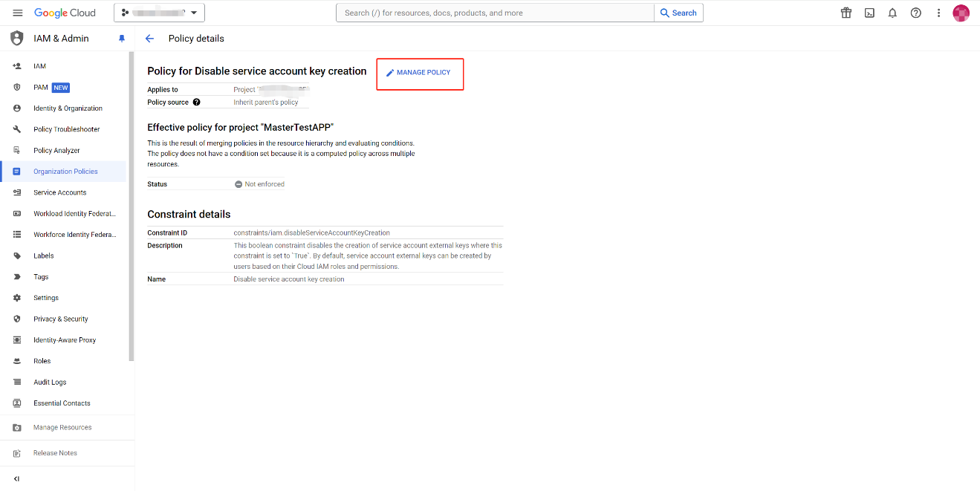Select Organization Policies in the sidebar

coord(66,171)
